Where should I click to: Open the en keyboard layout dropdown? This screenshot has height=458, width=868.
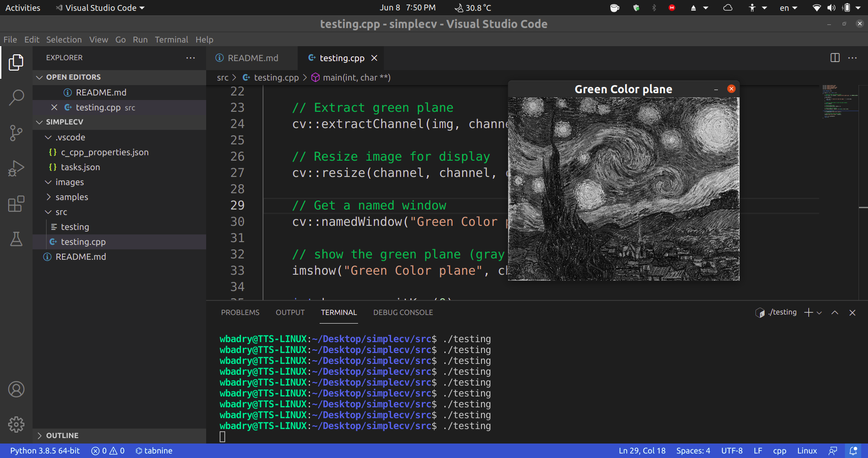[x=788, y=8]
